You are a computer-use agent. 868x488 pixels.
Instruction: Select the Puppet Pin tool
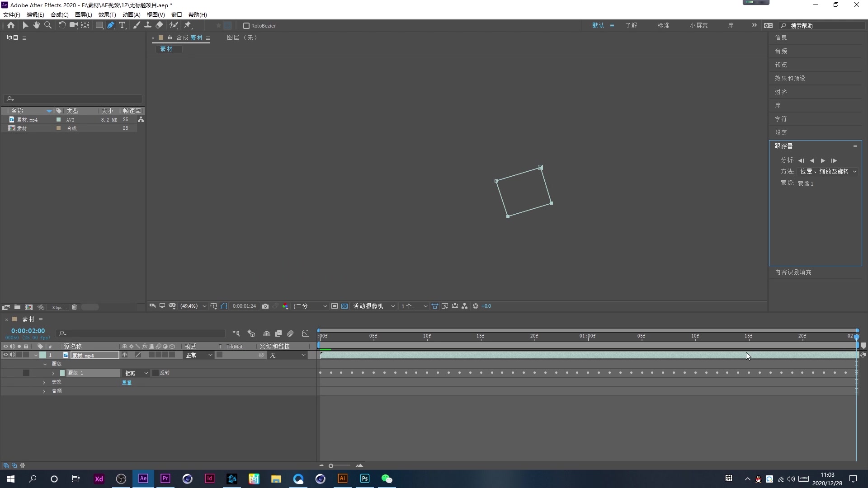(188, 25)
